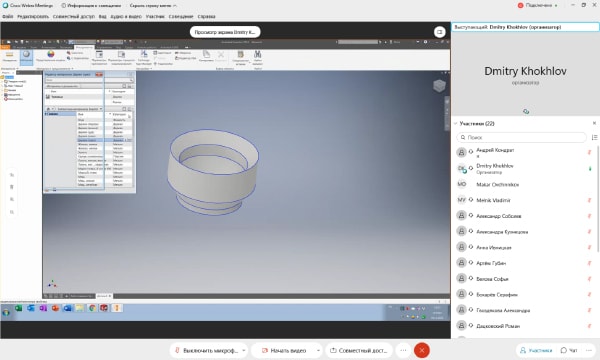Click Dmitry Khokhlov's green microphone icon
The image size is (600, 360).
point(590,168)
